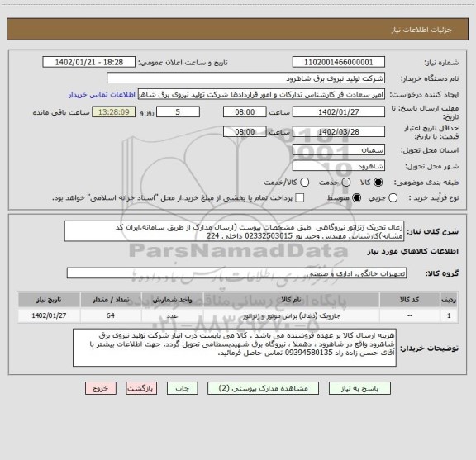
Task: Select the جزیی purchase type radio
Action: click(393, 198)
